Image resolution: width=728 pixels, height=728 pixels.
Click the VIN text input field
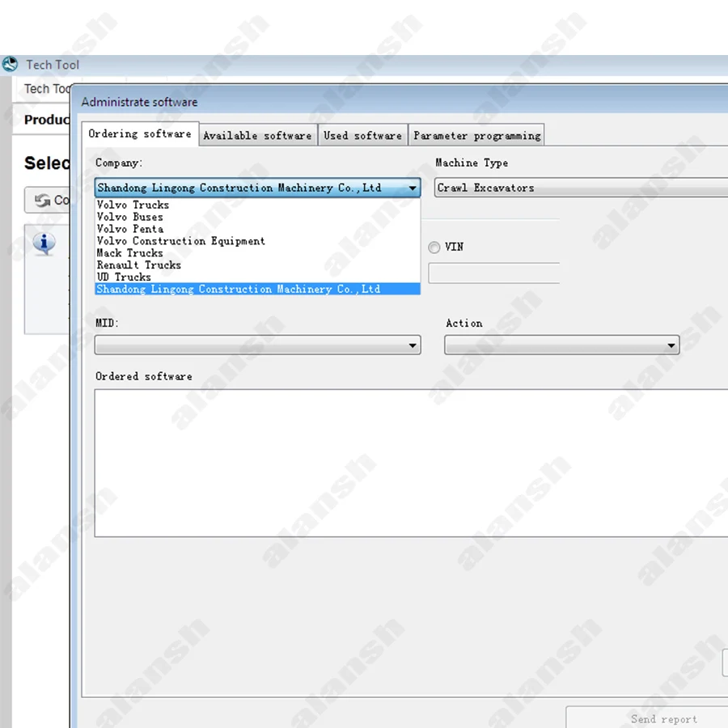coord(494,273)
